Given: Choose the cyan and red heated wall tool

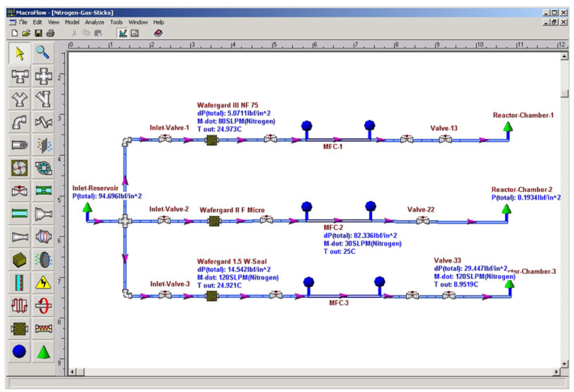Looking at the screenshot, I should [20, 283].
